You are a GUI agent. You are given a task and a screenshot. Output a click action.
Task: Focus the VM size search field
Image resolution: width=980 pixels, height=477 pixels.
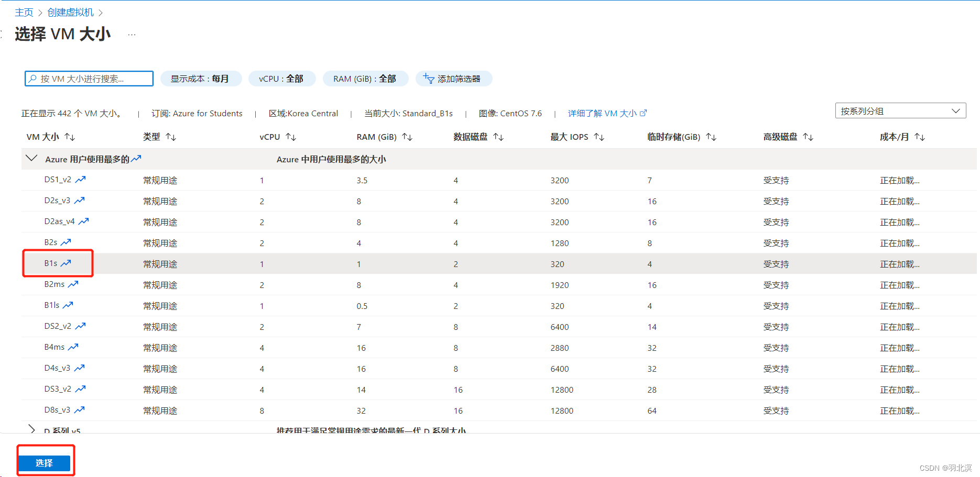(89, 79)
